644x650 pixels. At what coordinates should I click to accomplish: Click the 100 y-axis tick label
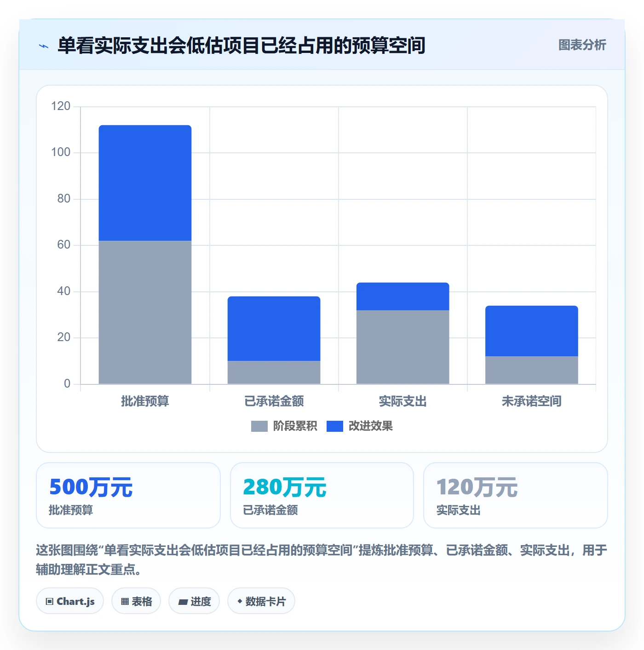click(61, 152)
